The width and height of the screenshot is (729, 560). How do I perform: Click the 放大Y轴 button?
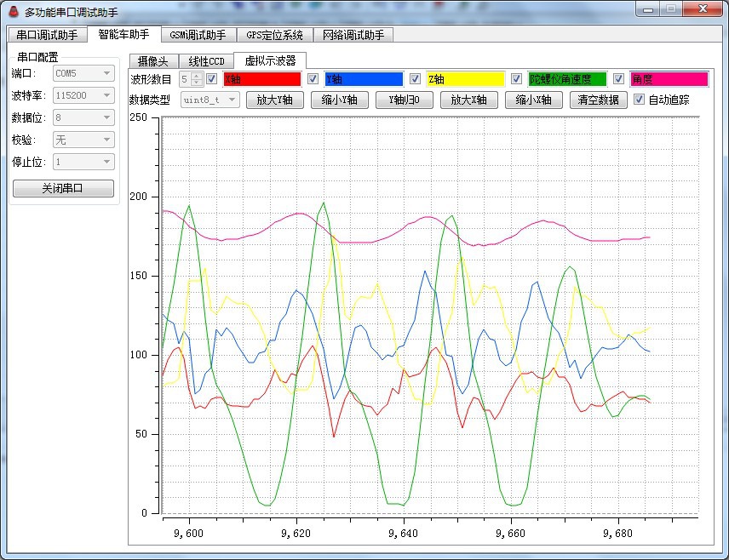(x=275, y=100)
